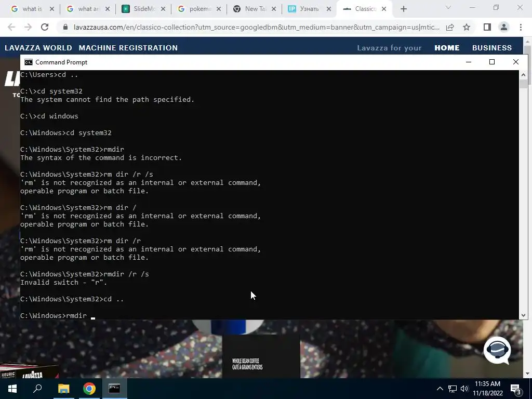
Task: Open the MACHINE REGISTRATION link
Action: [128, 48]
